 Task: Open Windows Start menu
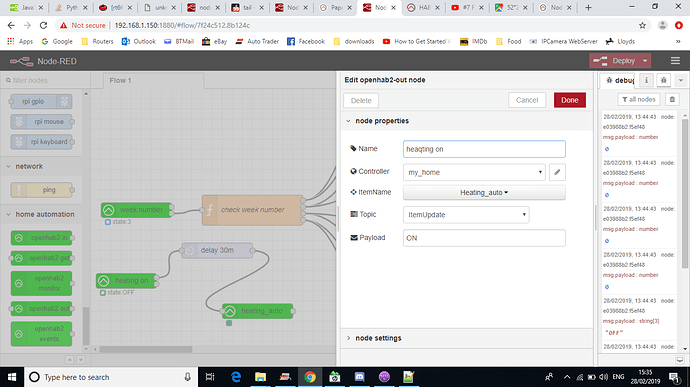12,377
